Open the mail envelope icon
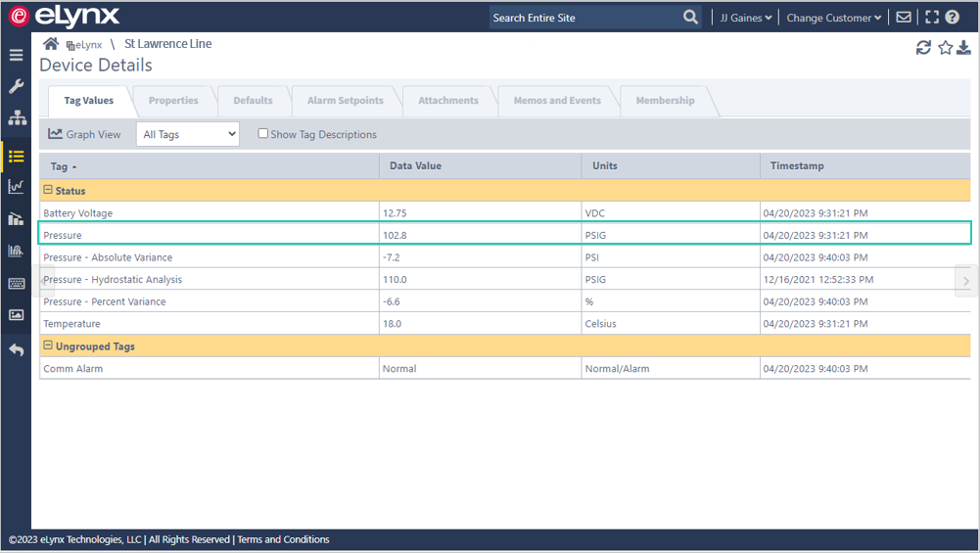The width and height of the screenshot is (980, 553). (x=903, y=18)
